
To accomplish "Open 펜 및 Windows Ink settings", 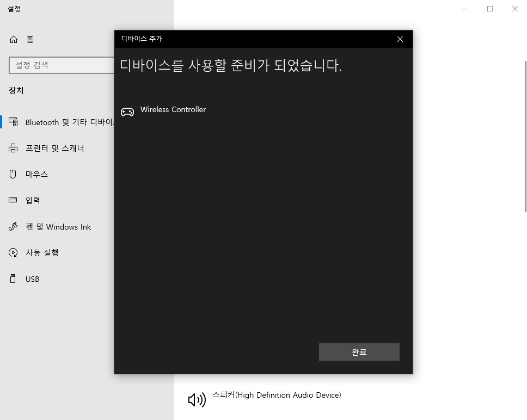I will [x=58, y=227].
